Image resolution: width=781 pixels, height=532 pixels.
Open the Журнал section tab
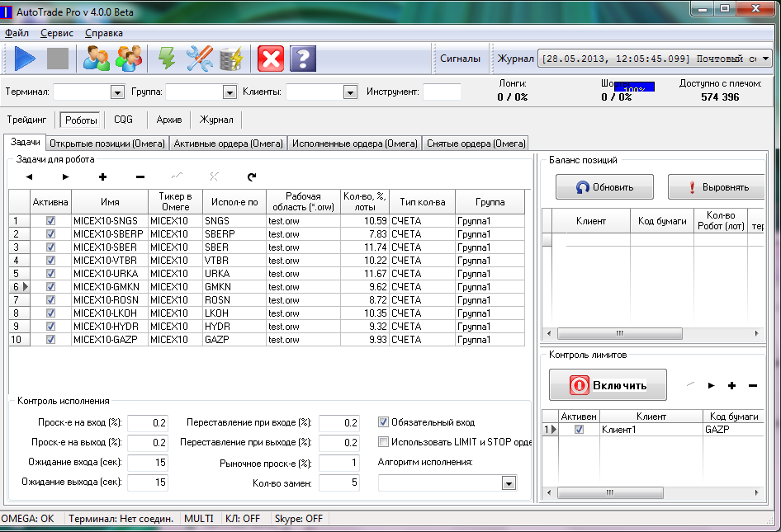pyautogui.click(x=216, y=120)
